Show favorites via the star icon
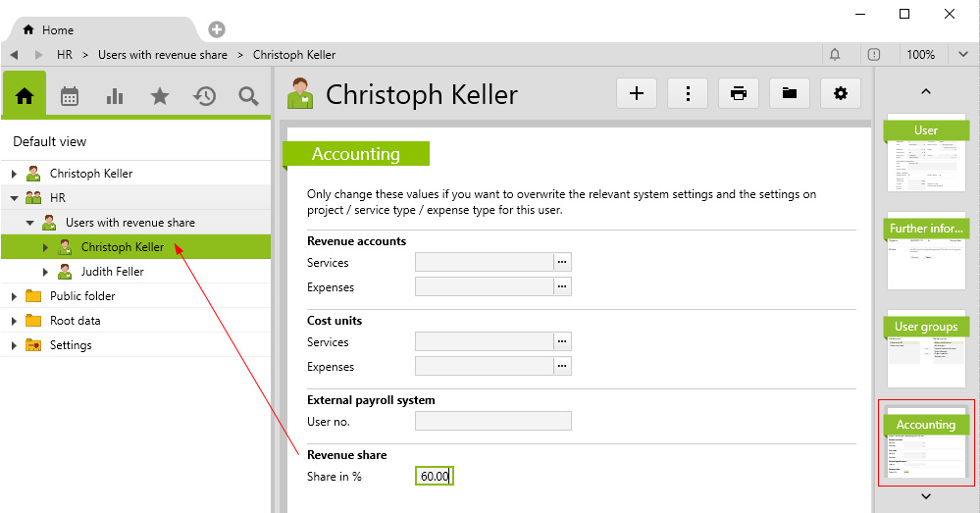The width and height of the screenshot is (980, 513). click(x=159, y=95)
